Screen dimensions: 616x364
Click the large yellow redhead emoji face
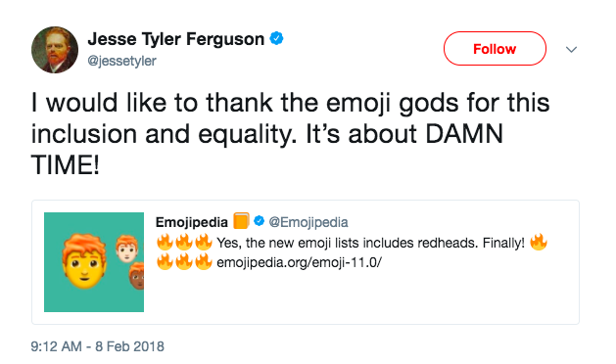(84, 261)
